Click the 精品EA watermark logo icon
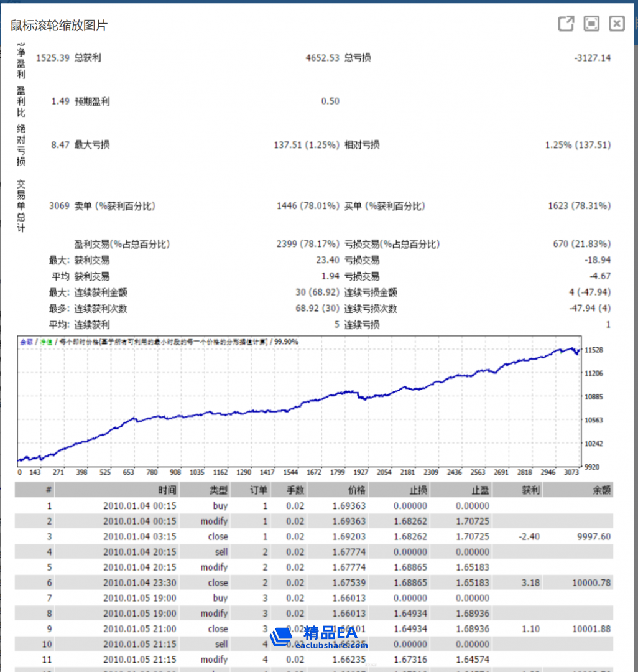This screenshot has height=672, width=638. pyautogui.click(x=282, y=635)
